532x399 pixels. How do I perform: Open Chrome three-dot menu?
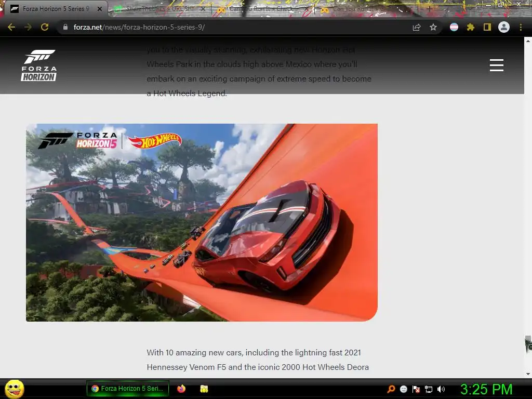[x=521, y=27]
